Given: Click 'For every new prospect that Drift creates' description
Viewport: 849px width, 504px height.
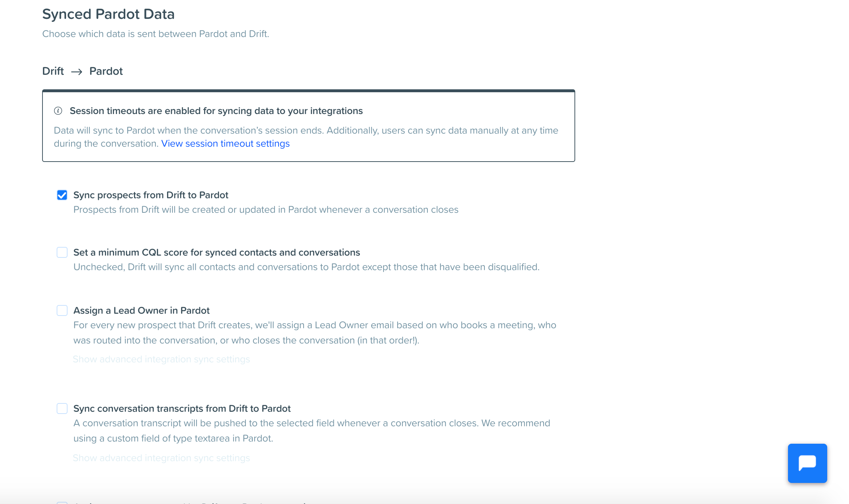Looking at the screenshot, I should [x=315, y=333].
